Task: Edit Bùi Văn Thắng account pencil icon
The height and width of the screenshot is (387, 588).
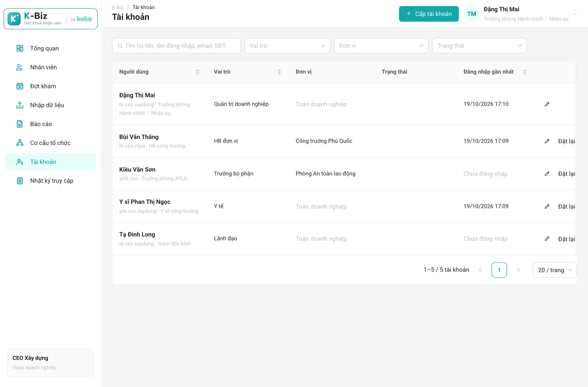Action: click(x=547, y=141)
